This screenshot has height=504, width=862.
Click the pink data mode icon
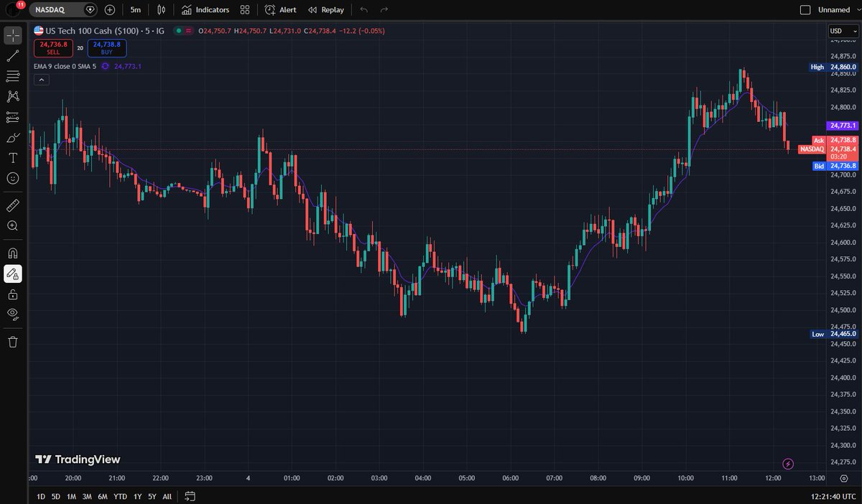pyautogui.click(x=189, y=30)
